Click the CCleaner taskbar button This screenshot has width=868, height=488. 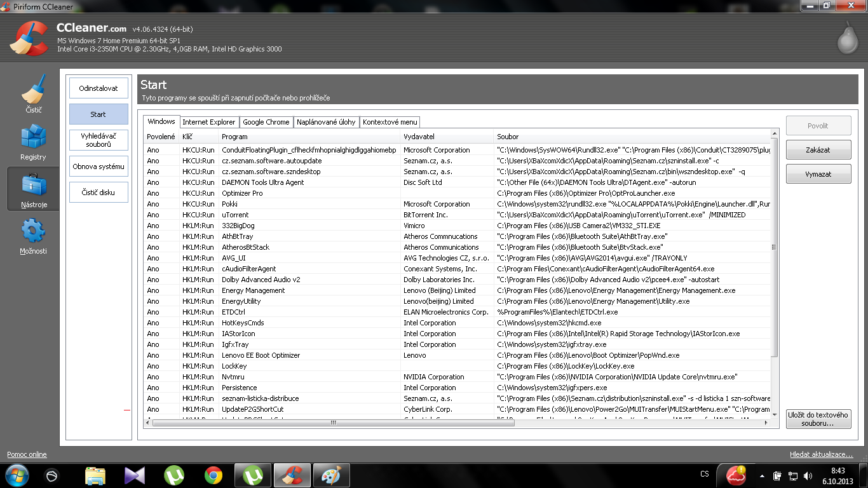[x=292, y=475]
